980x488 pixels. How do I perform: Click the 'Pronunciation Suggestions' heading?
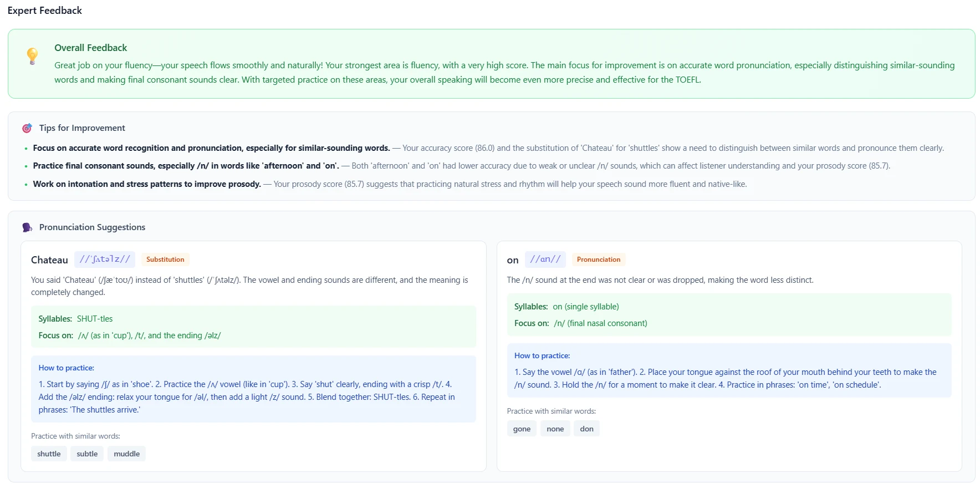click(x=92, y=227)
